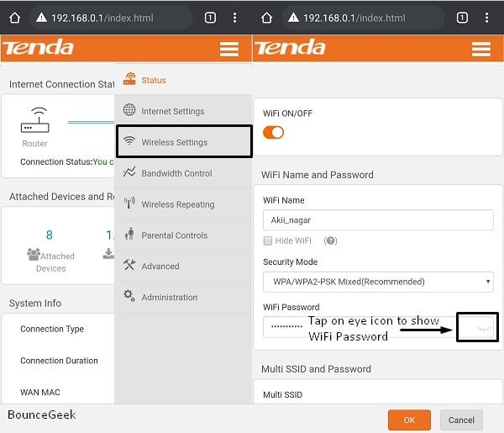Open tab switcher in right browser window
Viewport: 504px width, 433px height.
[x=462, y=18]
